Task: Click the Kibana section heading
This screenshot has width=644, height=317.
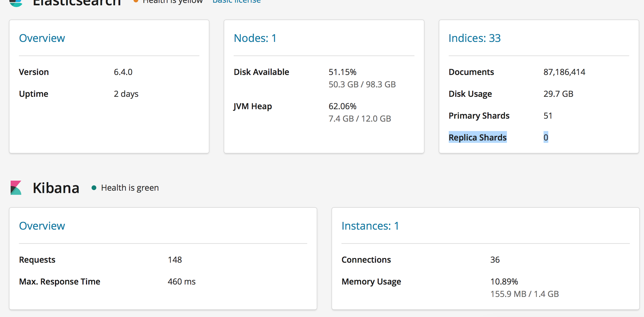Action: point(56,188)
